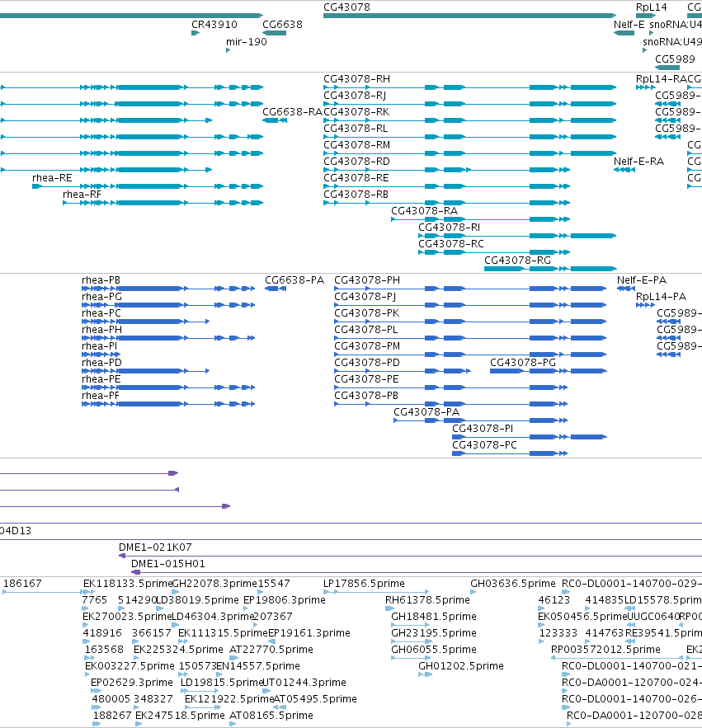Image resolution: width=702 pixels, height=728 pixels.
Task: Click the rhea-RF transcript
Action: click(163, 203)
